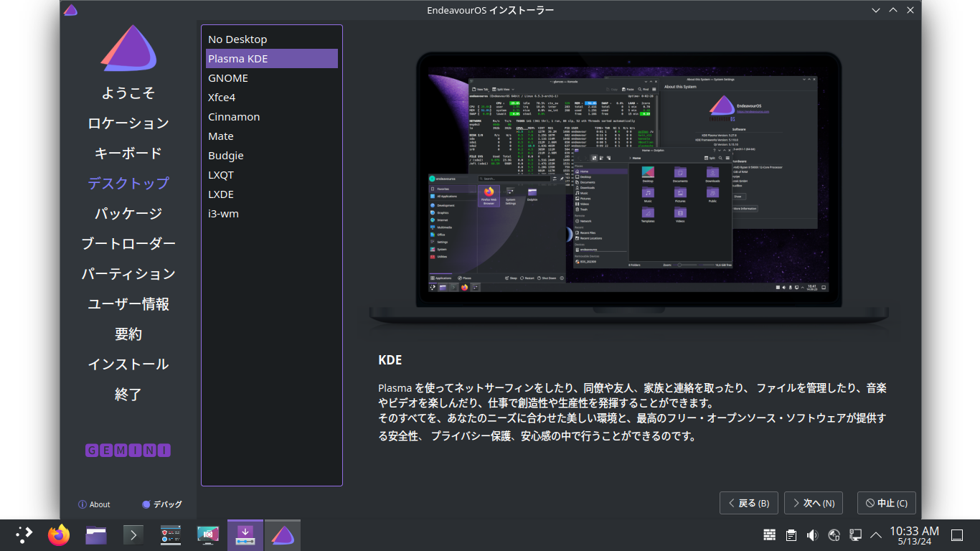Select Mate desktop entry

coord(271,136)
